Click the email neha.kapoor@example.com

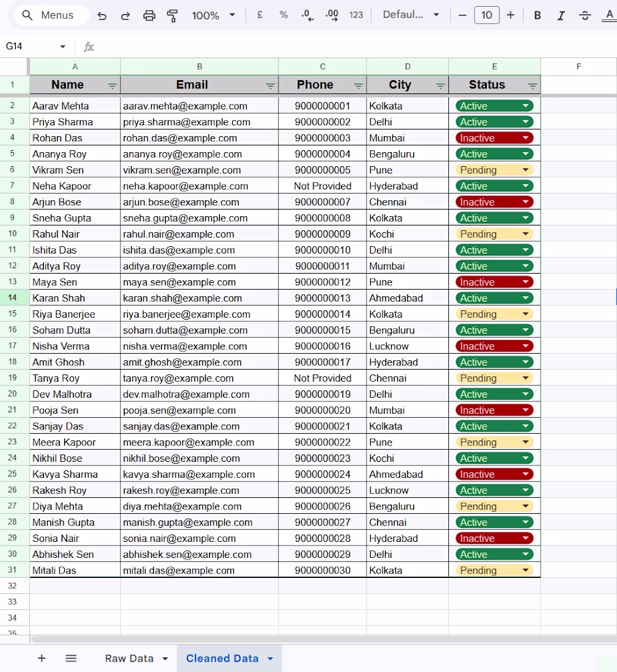coord(200,186)
